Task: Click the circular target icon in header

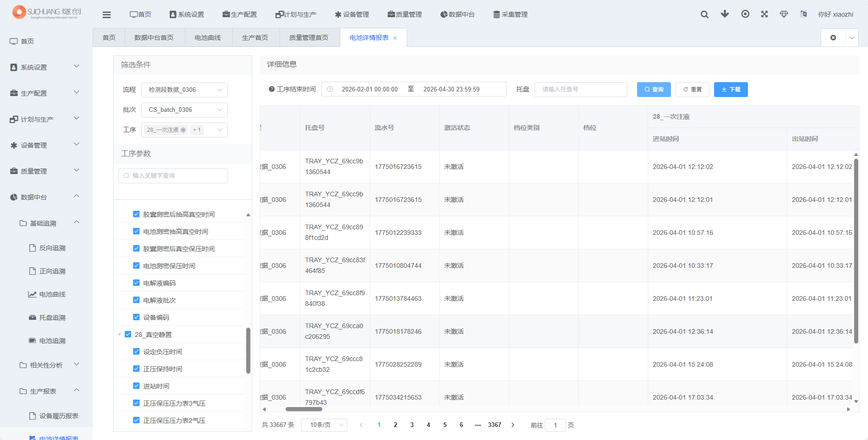Action: [745, 14]
